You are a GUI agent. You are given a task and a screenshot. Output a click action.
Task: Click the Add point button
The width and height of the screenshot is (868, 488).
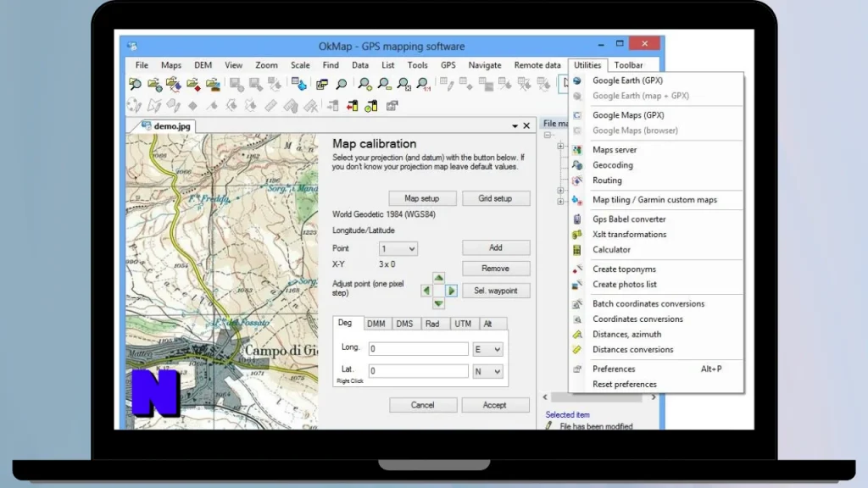click(x=495, y=248)
